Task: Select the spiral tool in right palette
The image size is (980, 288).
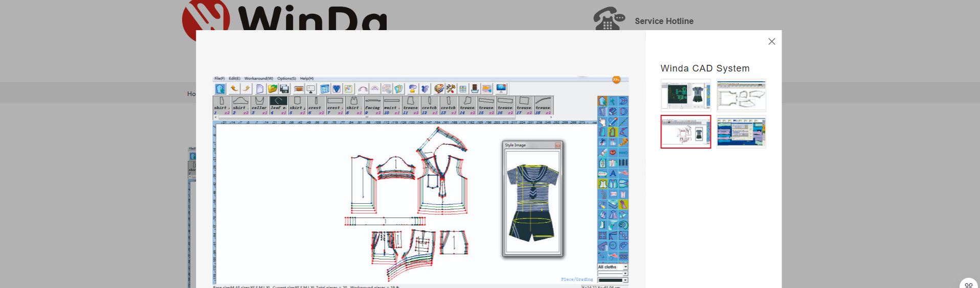Action: [623, 225]
